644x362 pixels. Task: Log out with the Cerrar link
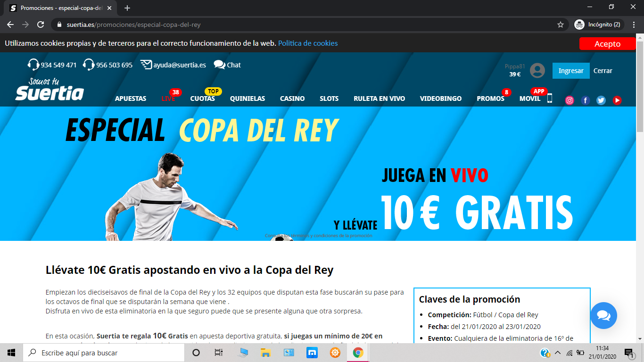coord(603,71)
